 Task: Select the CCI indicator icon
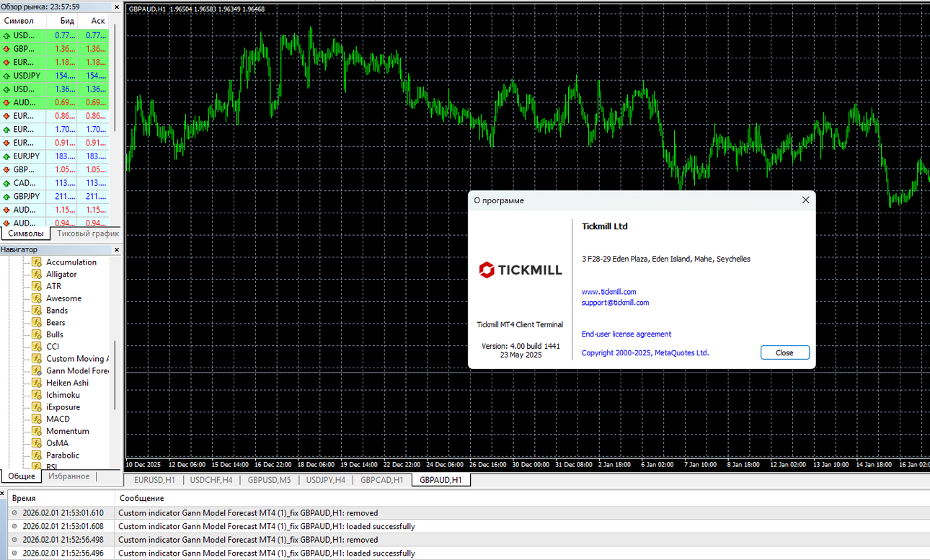click(x=37, y=347)
